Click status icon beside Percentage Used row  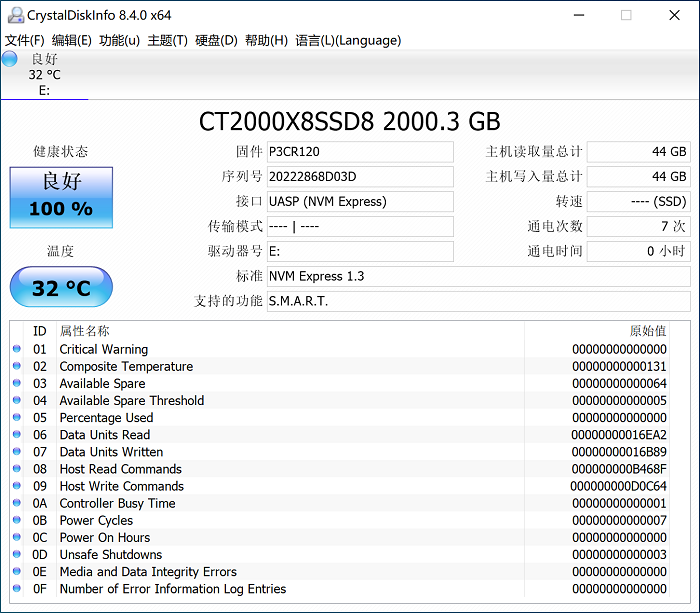[x=17, y=418]
